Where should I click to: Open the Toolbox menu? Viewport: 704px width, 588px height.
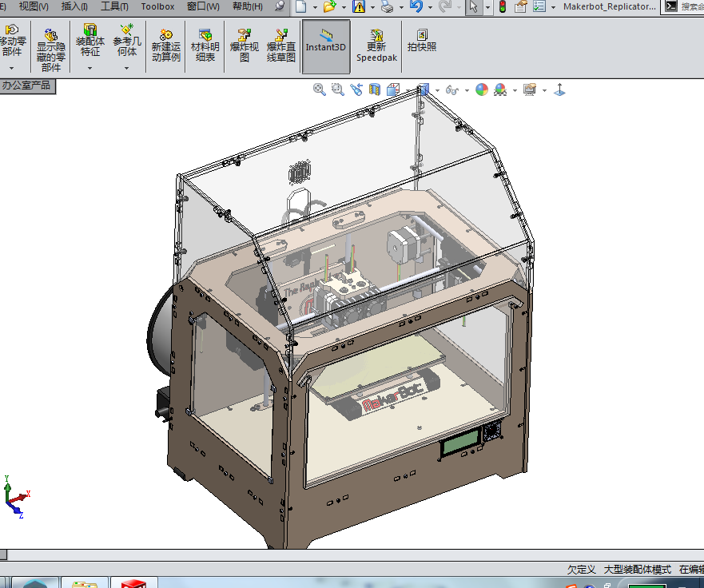coord(157,6)
